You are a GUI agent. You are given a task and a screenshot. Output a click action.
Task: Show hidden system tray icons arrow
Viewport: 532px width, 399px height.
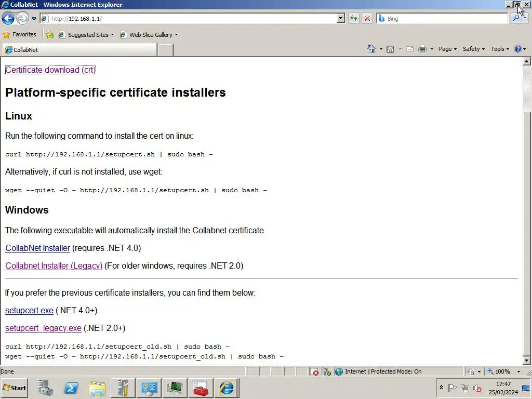(x=441, y=388)
